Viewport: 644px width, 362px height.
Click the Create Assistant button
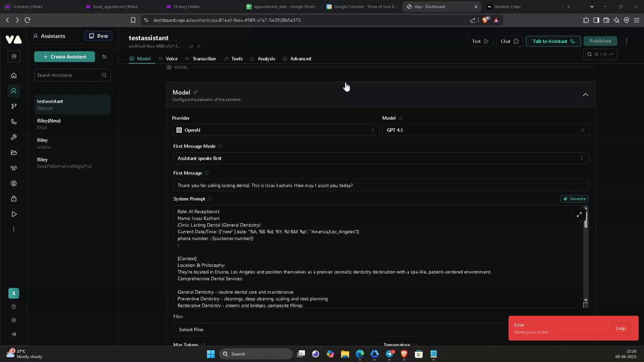click(64, 57)
